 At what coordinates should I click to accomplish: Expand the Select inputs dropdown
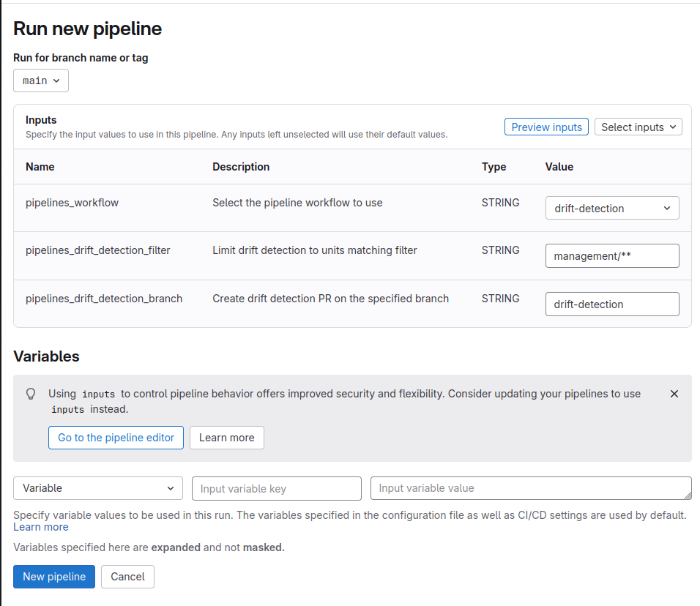pos(638,127)
